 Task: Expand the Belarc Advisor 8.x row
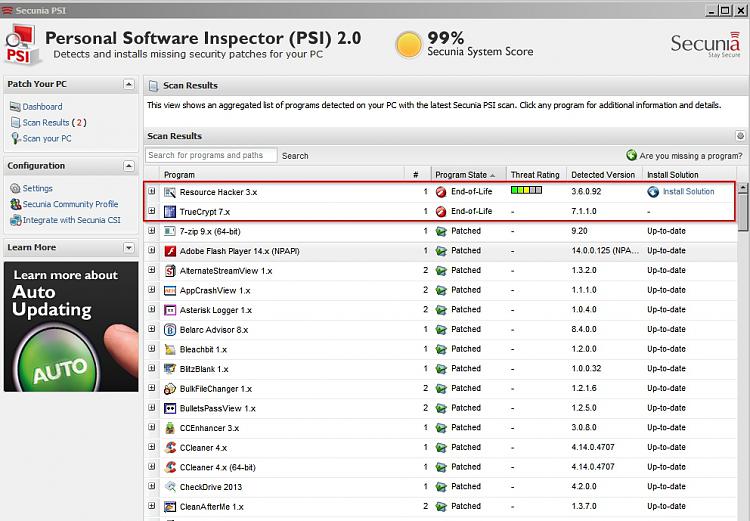pyautogui.click(x=152, y=329)
